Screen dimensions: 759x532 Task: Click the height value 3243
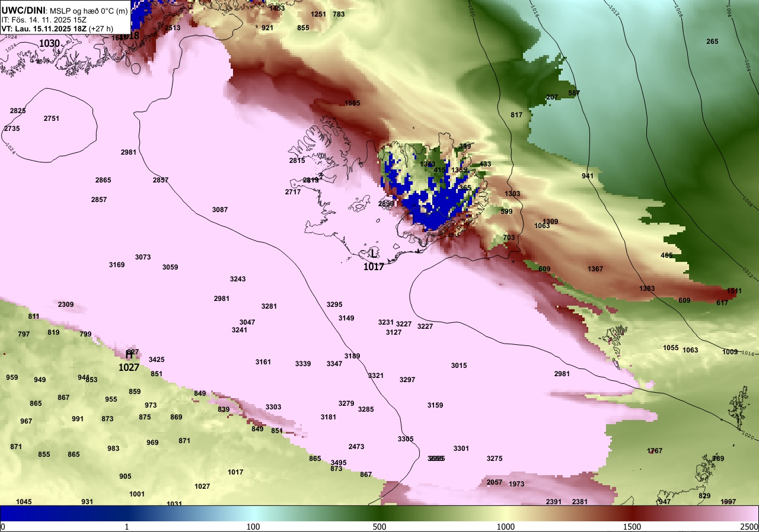[x=238, y=279]
